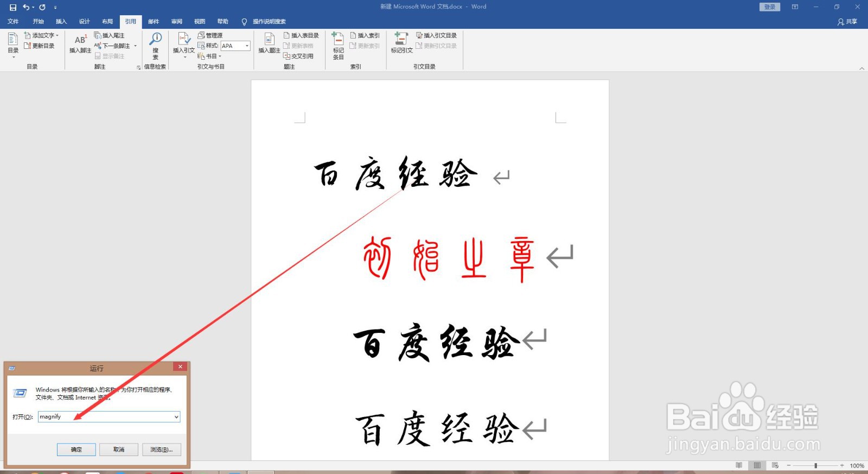Screen dimensions: 868x474
Task: Switch to the 插入 insert tab
Action: [x=61, y=21]
